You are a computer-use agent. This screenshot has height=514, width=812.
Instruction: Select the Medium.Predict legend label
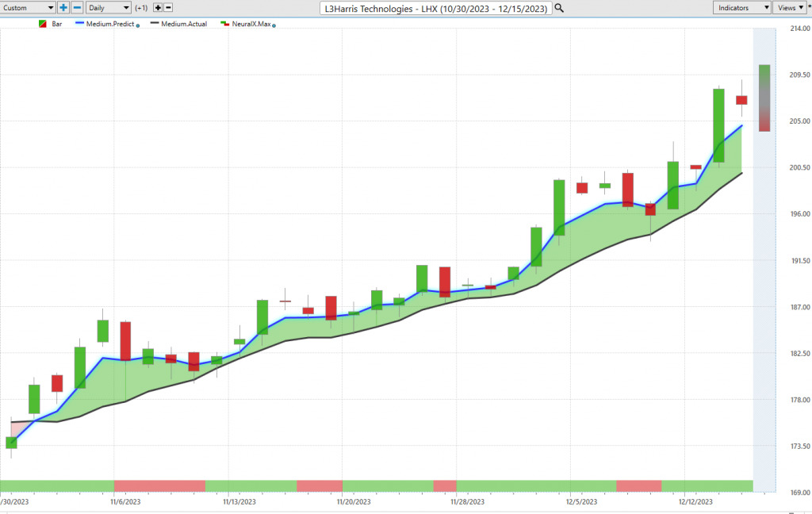click(110, 24)
